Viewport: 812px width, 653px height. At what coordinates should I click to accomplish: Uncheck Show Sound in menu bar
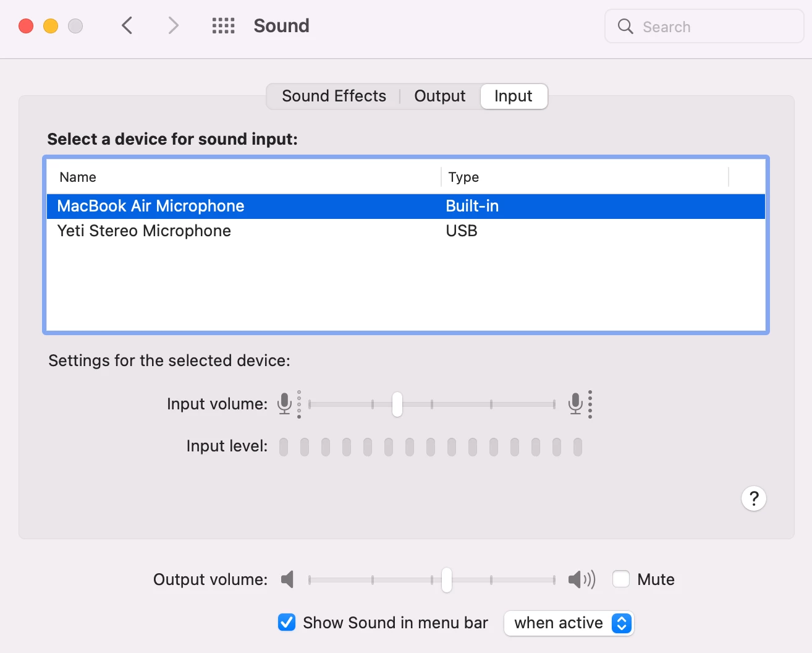pyautogui.click(x=287, y=623)
